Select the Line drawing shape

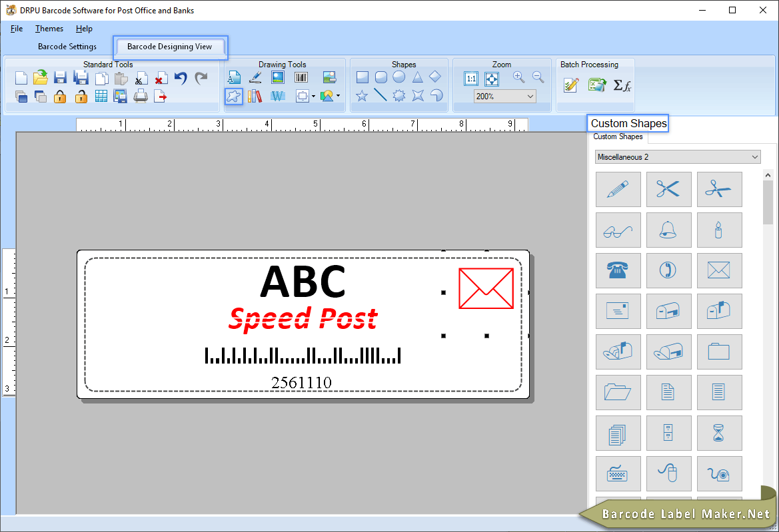pos(381,95)
